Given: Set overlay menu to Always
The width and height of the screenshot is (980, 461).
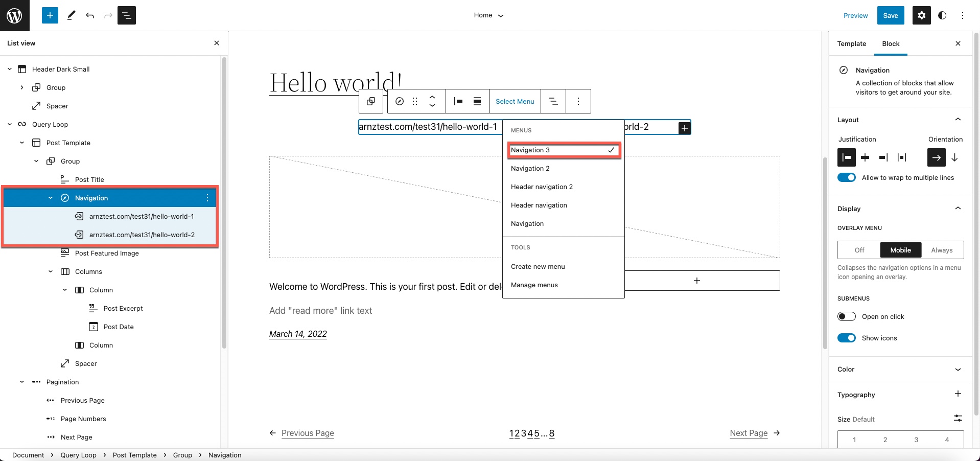Looking at the screenshot, I should point(941,250).
